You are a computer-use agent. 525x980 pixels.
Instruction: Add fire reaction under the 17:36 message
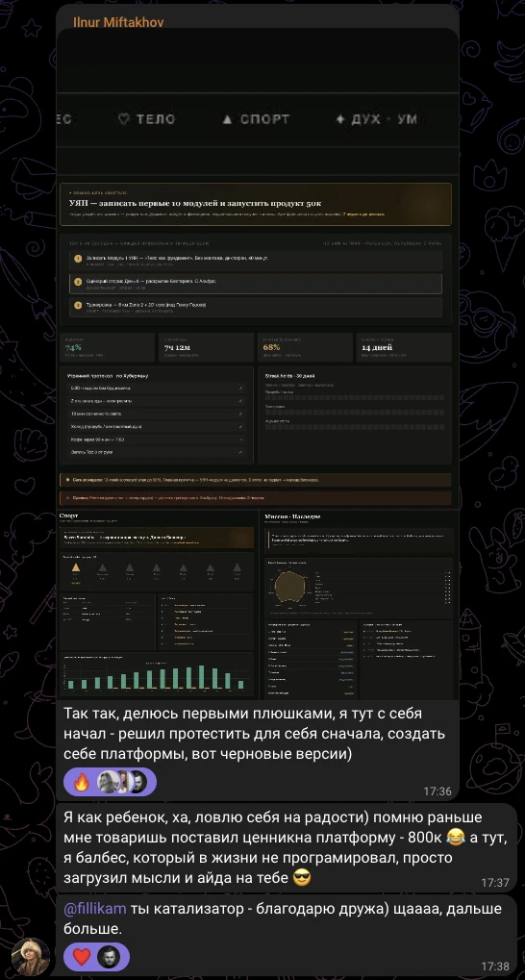[82, 781]
